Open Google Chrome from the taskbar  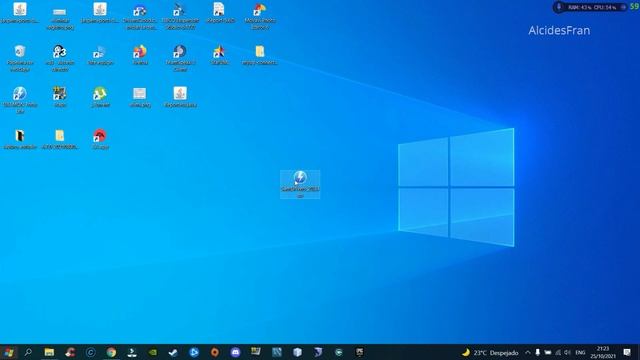111,352
